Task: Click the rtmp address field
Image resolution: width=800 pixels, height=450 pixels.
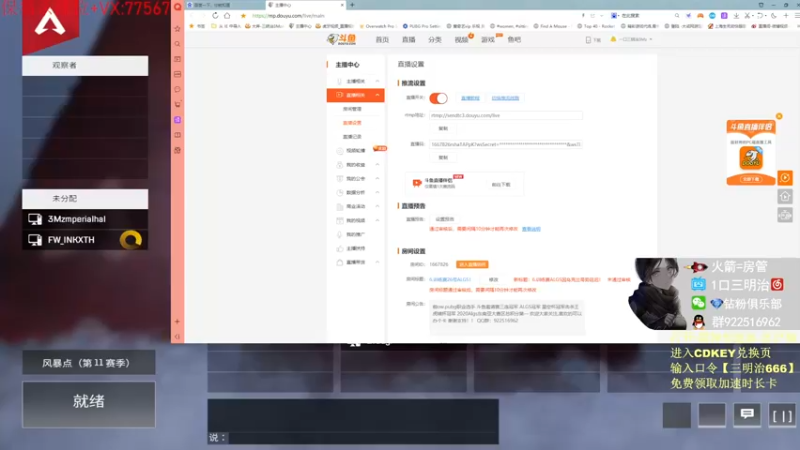Action: 506,115
